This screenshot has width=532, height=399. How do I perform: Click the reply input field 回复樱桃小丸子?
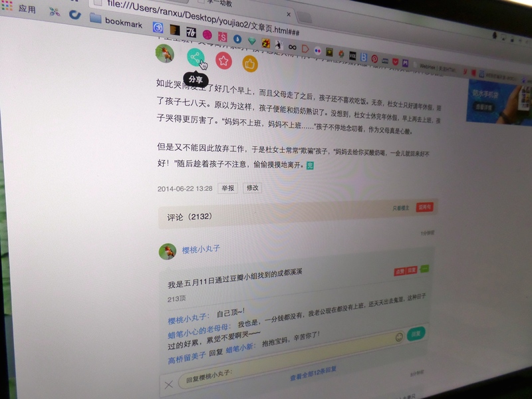point(292,360)
